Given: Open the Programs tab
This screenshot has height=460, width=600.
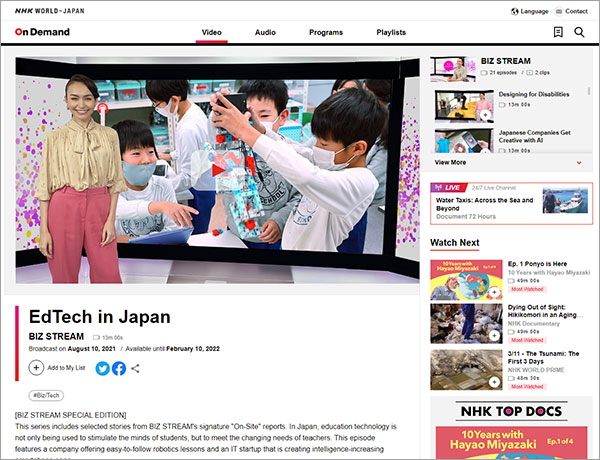Looking at the screenshot, I should click(326, 32).
